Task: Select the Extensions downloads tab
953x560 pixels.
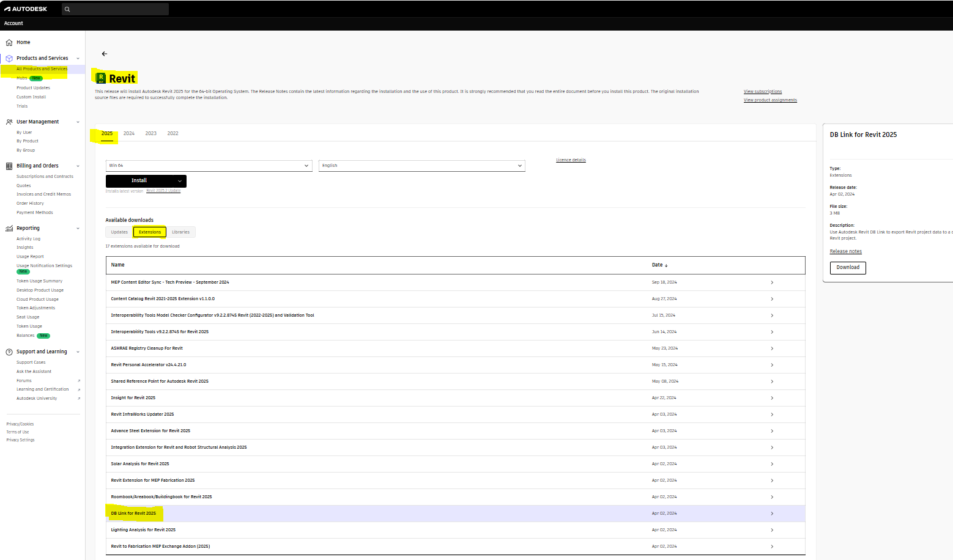Action: (x=150, y=232)
